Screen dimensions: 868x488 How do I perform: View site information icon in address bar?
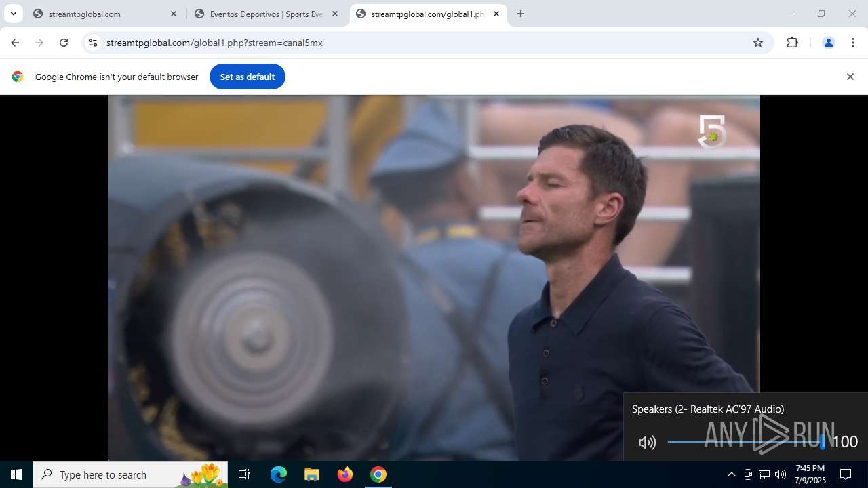coord(93,43)
